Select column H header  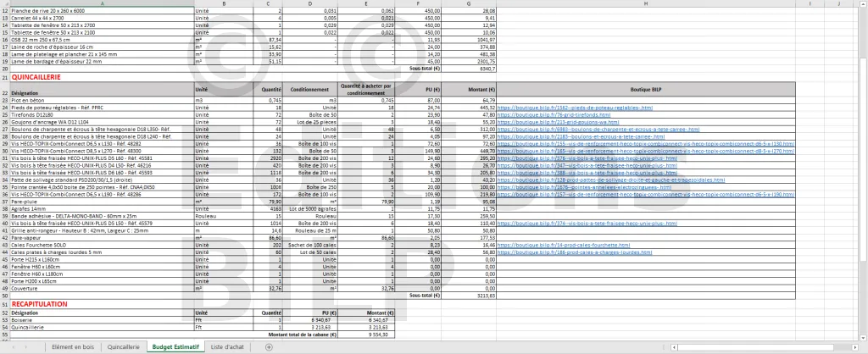646,3
